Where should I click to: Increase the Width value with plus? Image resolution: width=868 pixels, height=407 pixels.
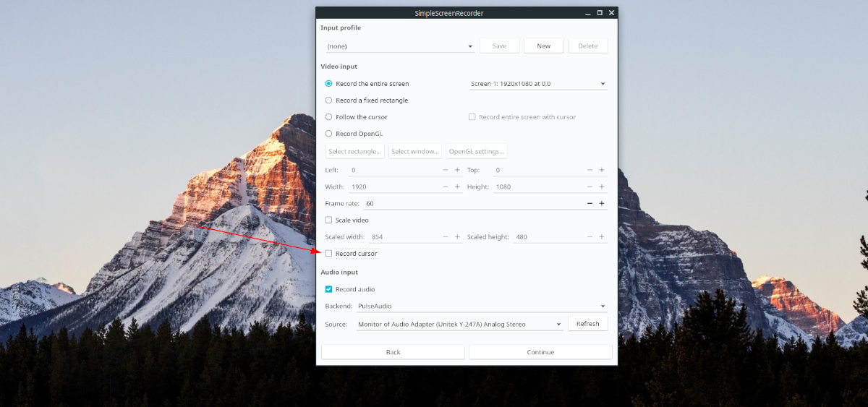coord(457,187)
